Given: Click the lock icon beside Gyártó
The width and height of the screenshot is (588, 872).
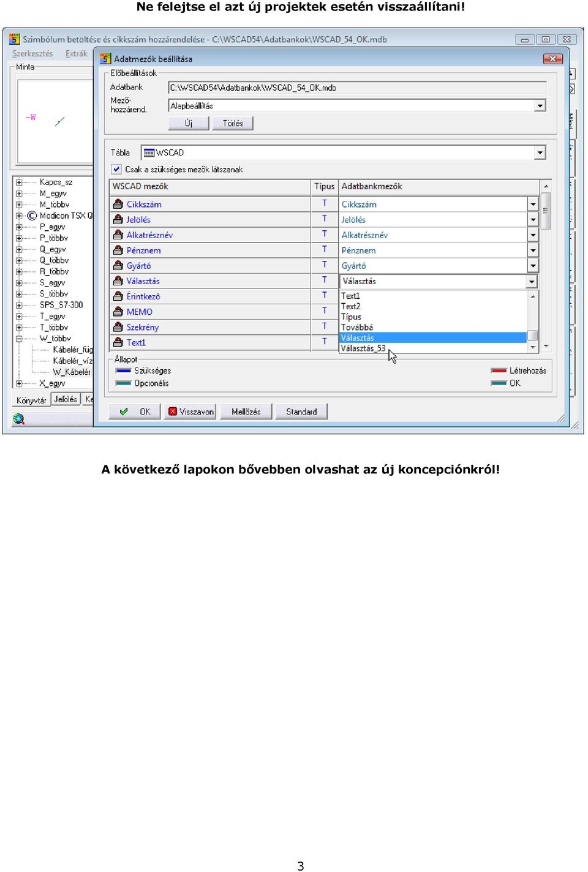Looking at the screenshot, I should tap(118, 265).
